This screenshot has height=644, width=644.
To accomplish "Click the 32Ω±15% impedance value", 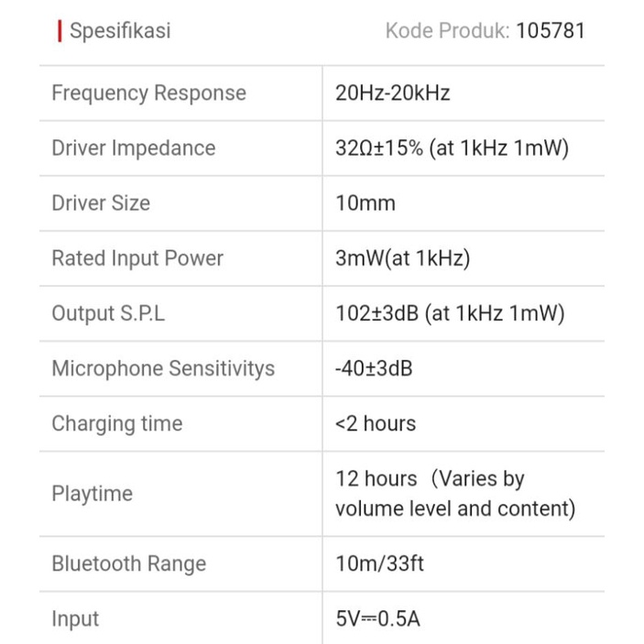I will (x=453, y=148).
